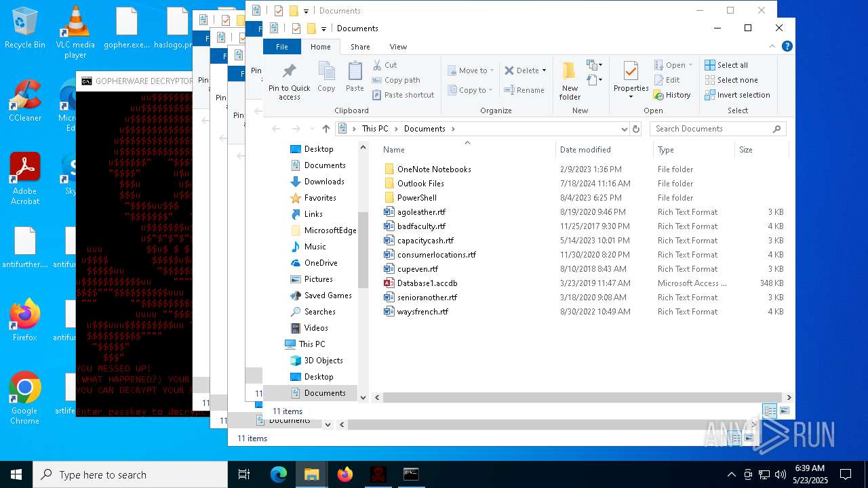The height and width of the screenshot is (488, 868).
Task: Switch to the View tab
Action: pyautogui.click(x=398, y=47)
